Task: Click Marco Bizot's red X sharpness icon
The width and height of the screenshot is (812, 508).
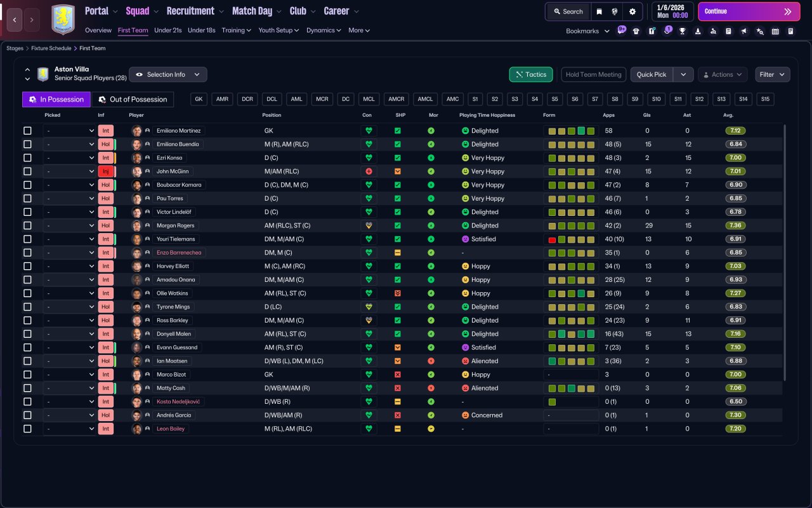Action: [x=398, y=375]
